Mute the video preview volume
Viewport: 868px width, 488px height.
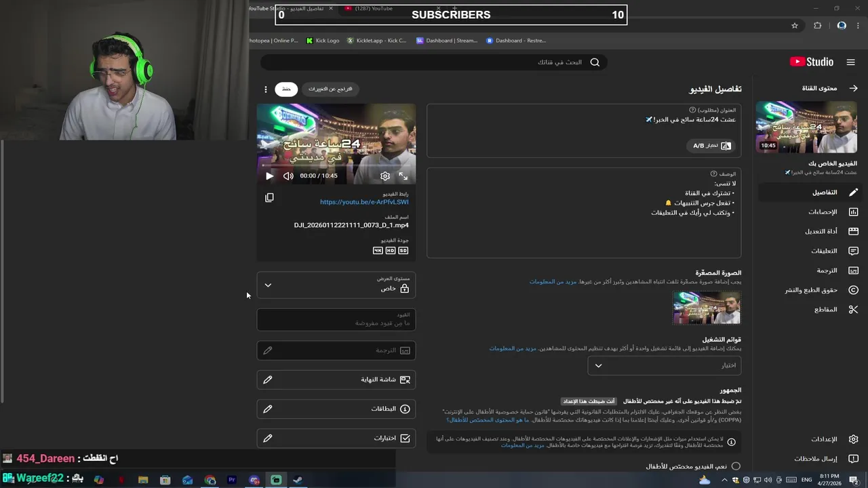click(288, 176)
